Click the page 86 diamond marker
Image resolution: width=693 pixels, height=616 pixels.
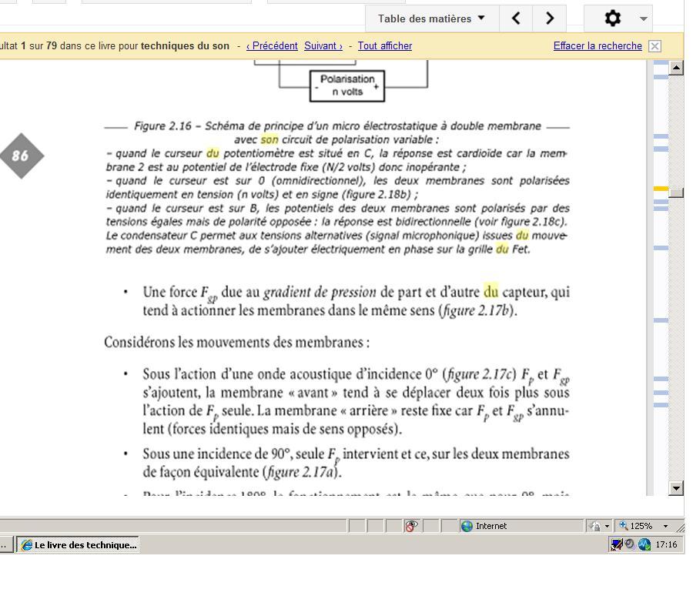[20, 156]
